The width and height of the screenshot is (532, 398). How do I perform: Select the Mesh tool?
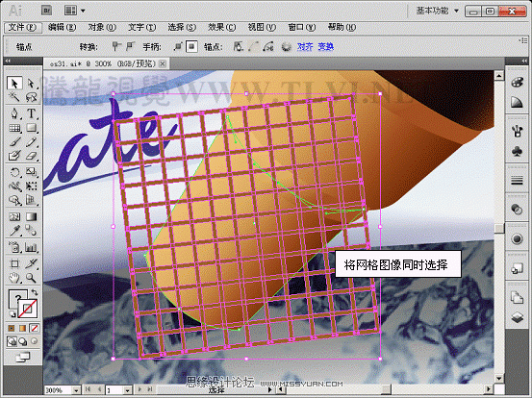pos(14,216)
